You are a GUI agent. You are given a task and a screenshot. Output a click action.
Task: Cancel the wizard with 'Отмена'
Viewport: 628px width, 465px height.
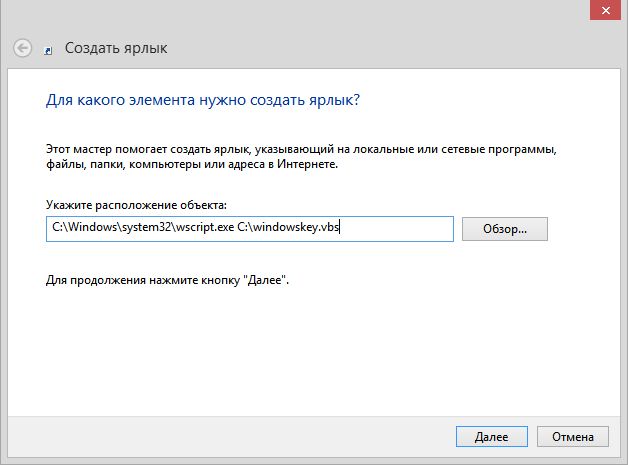(x=572, y=437)
